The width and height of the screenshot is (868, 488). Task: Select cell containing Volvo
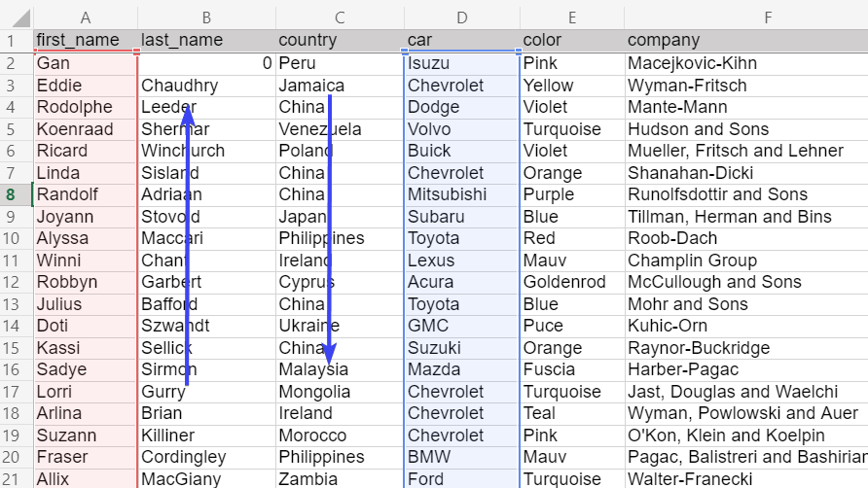pyautogui.click(x=462, y=129)
